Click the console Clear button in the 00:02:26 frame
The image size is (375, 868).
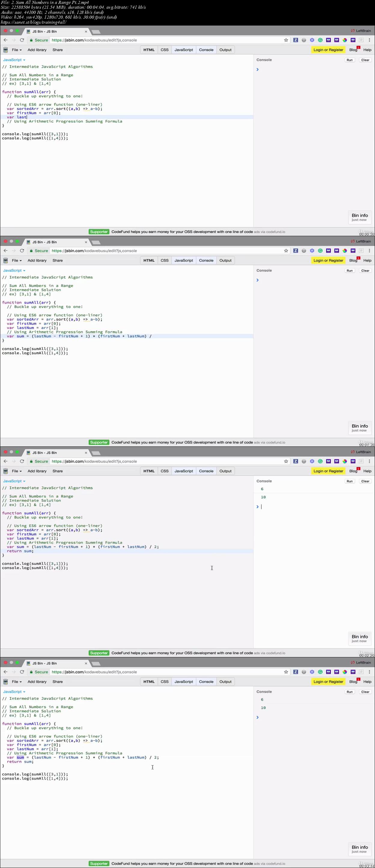click(365, 481)
